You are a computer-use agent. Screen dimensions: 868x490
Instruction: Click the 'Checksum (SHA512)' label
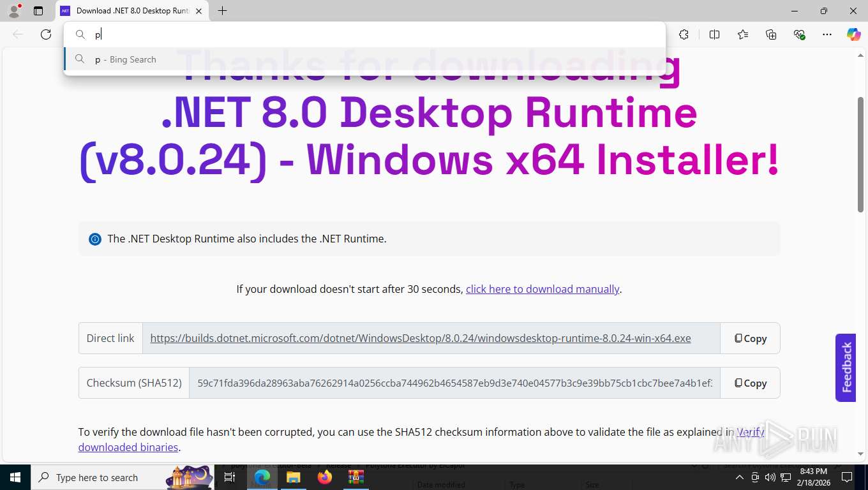click(x=134, y=383)
